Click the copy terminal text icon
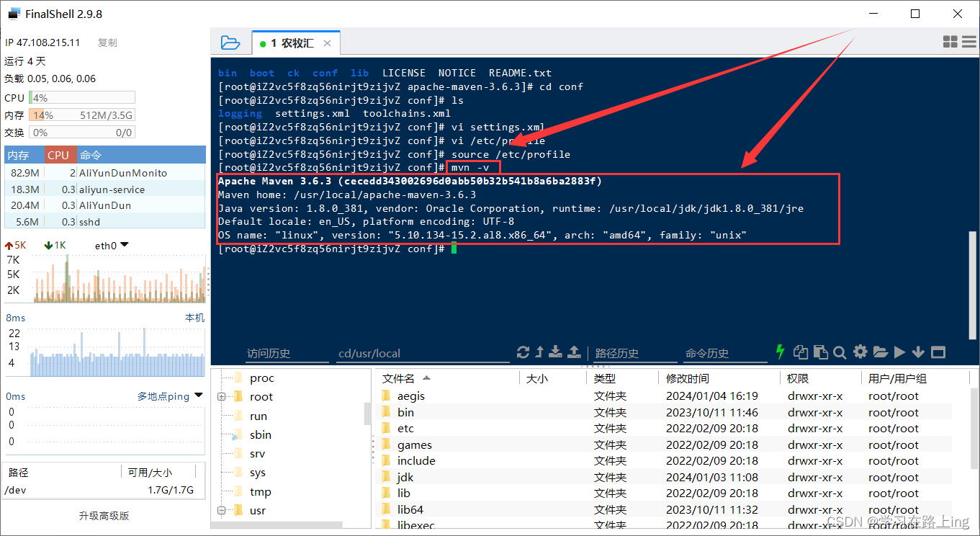Viewport: 980px width, 536px height. click(801, 352)
